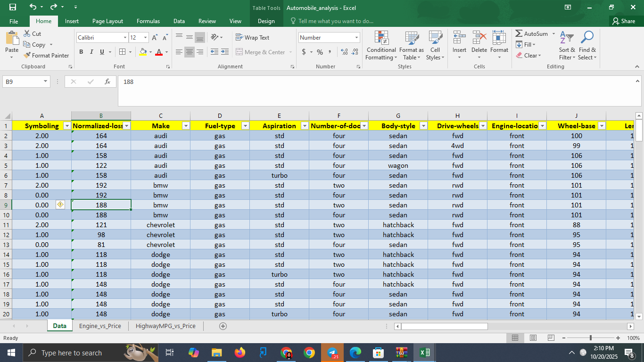The height and width of the screenshot is (362, 644).
Task: Click the zoom slider handle
Action: tap(591, 338)
